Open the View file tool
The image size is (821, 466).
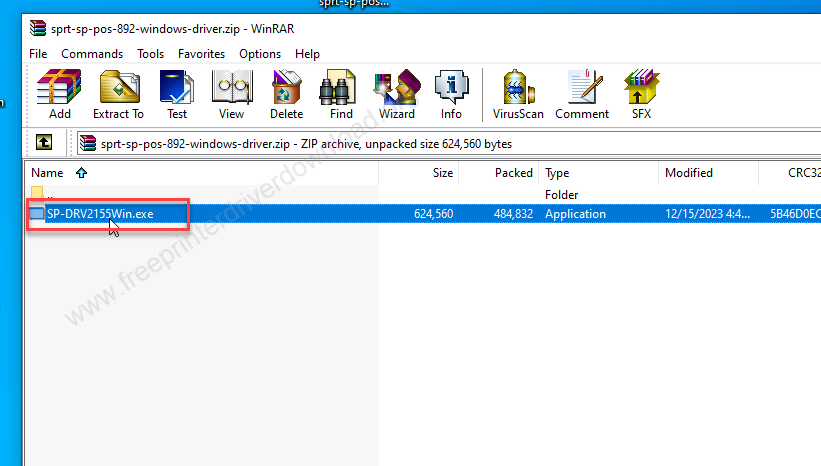click(231, 94)
